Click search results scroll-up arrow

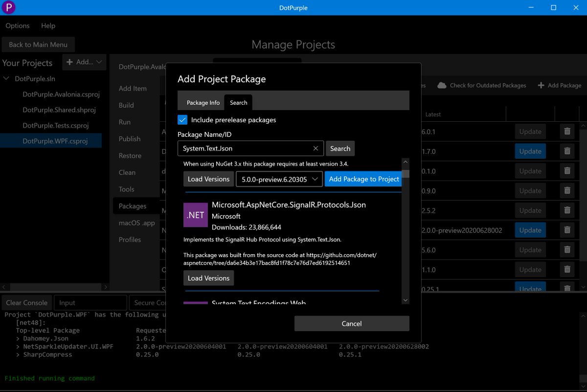coord(406,162)
